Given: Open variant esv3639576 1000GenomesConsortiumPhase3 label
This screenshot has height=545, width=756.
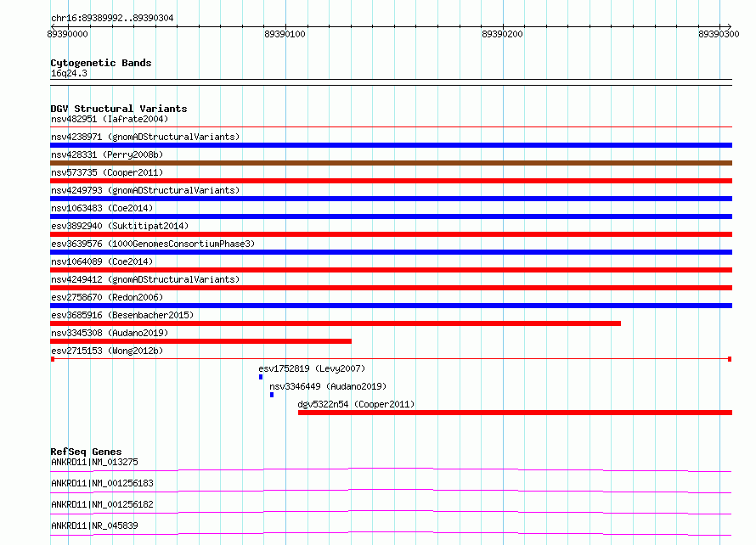Looking at the screenshot, I should (x=153, y=244).
